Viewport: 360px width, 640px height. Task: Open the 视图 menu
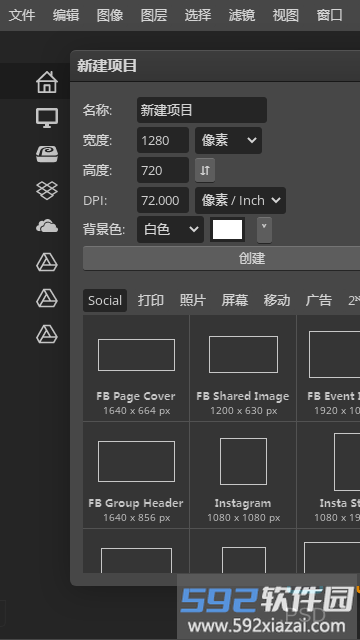pyautogui.click(x=286, y=16)
